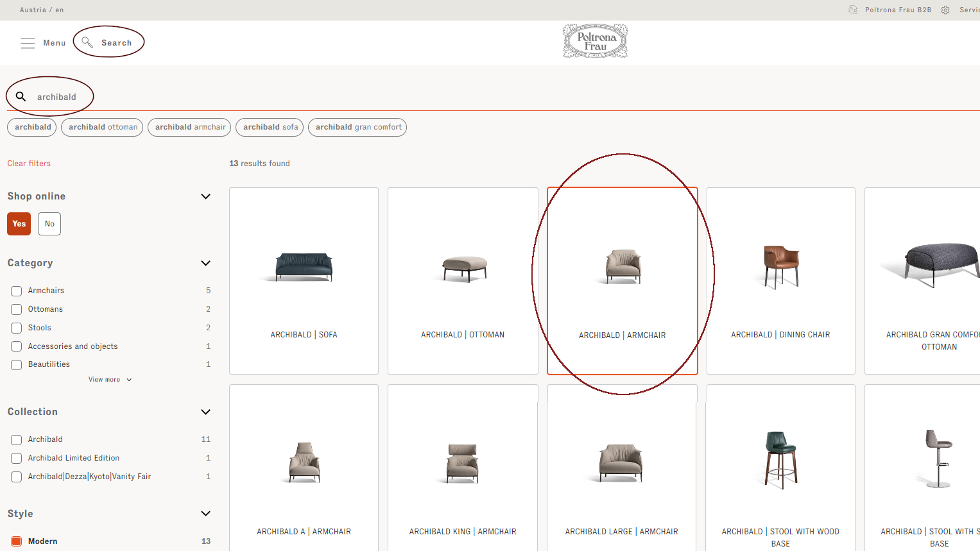Select the Yes toggle under Shop online

[x=19, y=224]
